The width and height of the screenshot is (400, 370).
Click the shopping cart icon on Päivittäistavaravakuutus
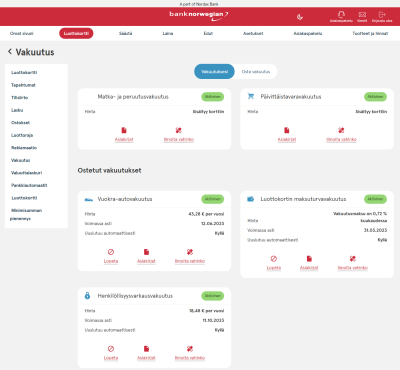[x=251, y=96]
